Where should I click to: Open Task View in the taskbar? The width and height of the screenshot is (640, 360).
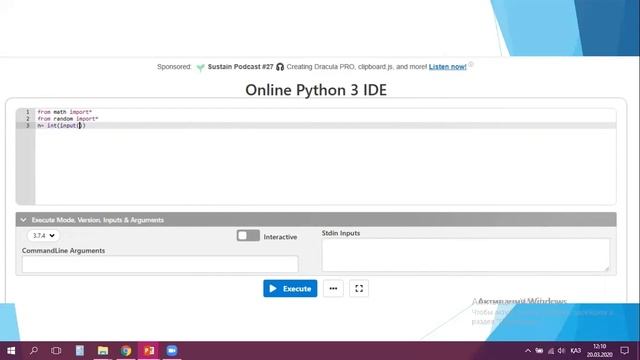[x=56, y=351]
